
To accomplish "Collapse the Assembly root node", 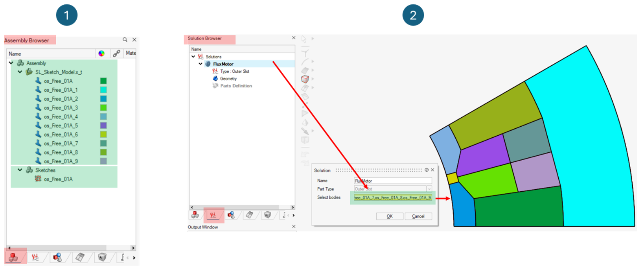I will click(x=11, y=63).
